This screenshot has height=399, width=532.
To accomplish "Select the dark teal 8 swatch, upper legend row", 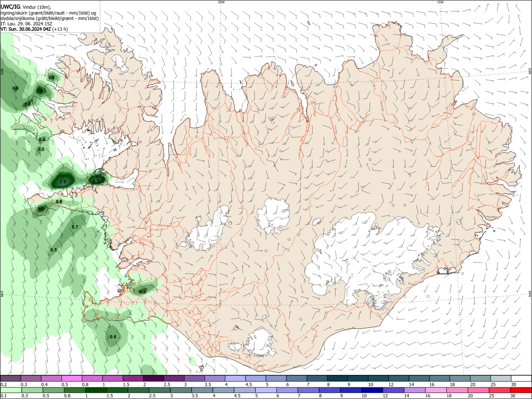I will click(x=337, y=378).
